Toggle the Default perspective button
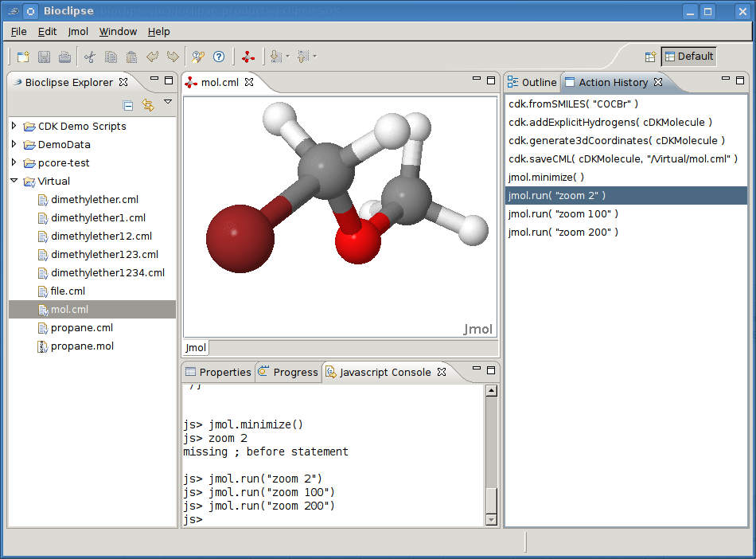The height and width of the screenshot is (559, 756). tap(688, 57)
